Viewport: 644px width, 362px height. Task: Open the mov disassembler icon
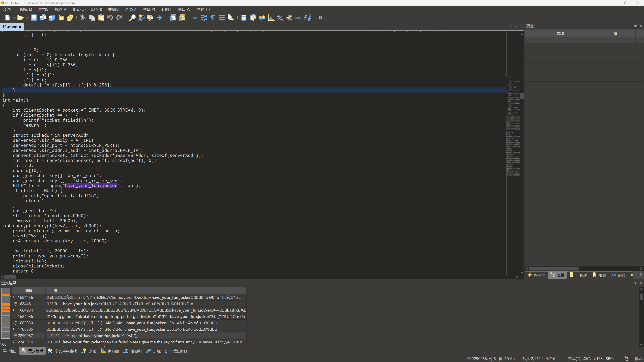click(298, 18)
